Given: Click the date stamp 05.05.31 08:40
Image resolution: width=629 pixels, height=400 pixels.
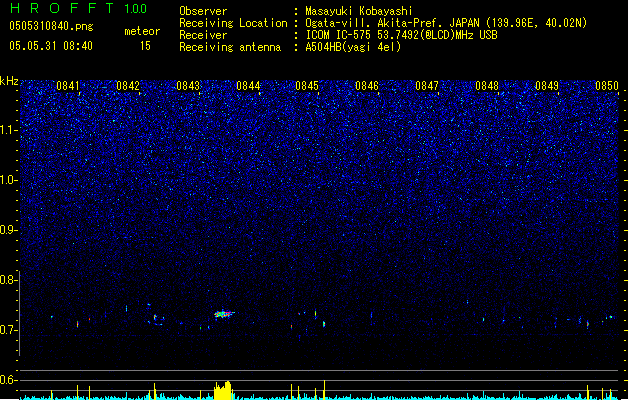Looking at the screenshot, I should pyautogui.click(x=51, y=46).
